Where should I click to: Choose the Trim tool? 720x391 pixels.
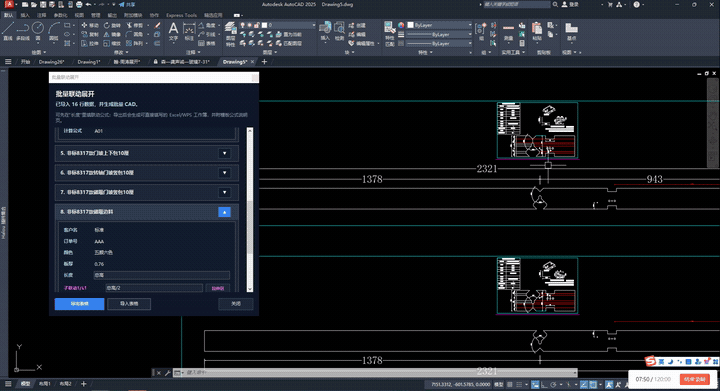pos(135,25)
